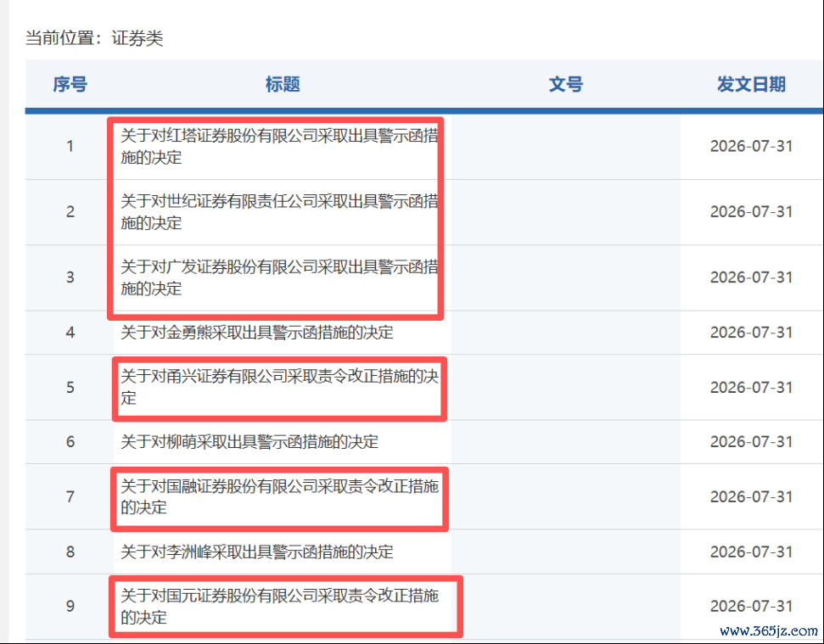This screenshot has height=644, width=824.
Task: Select the date cell in row 8
Action: (752, 552)
